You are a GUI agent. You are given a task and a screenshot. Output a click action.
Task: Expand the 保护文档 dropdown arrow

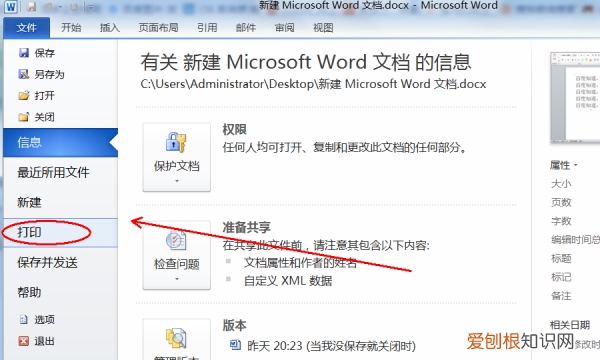pos(177,181)
